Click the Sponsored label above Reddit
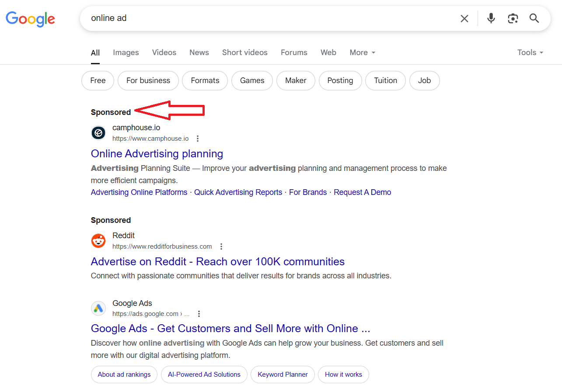This screenshot has width=562, height=392. [111, 220]
